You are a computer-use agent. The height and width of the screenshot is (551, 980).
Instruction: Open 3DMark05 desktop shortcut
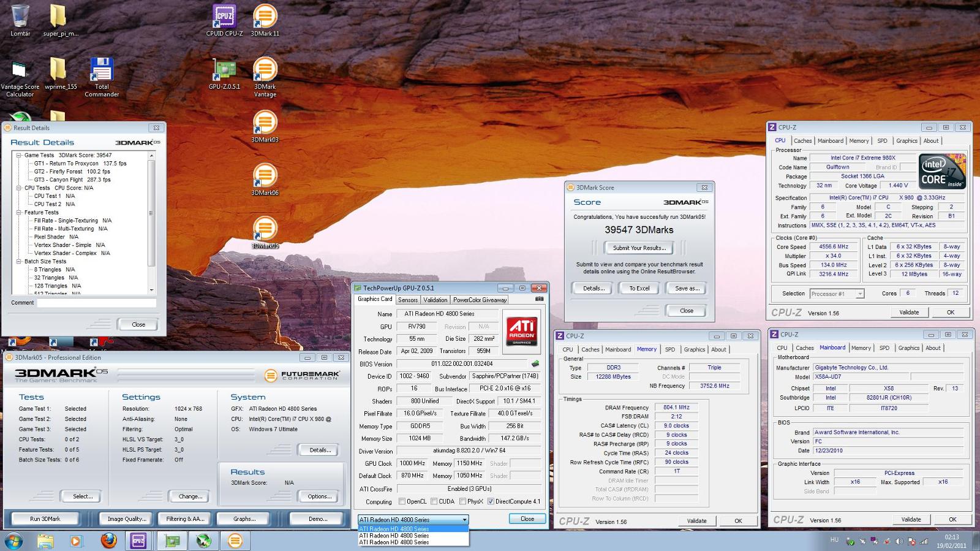tap(265, 232)
